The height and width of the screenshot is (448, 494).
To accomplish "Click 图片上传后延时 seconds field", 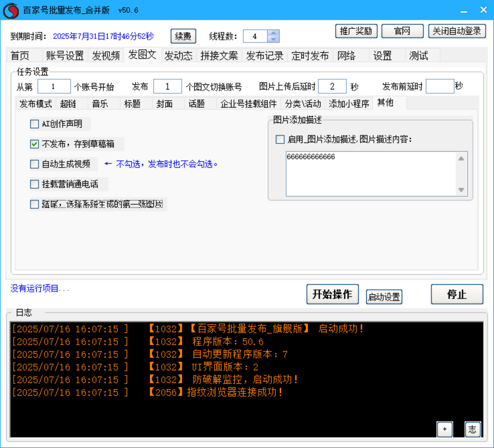I will click(x=332, y=86).
